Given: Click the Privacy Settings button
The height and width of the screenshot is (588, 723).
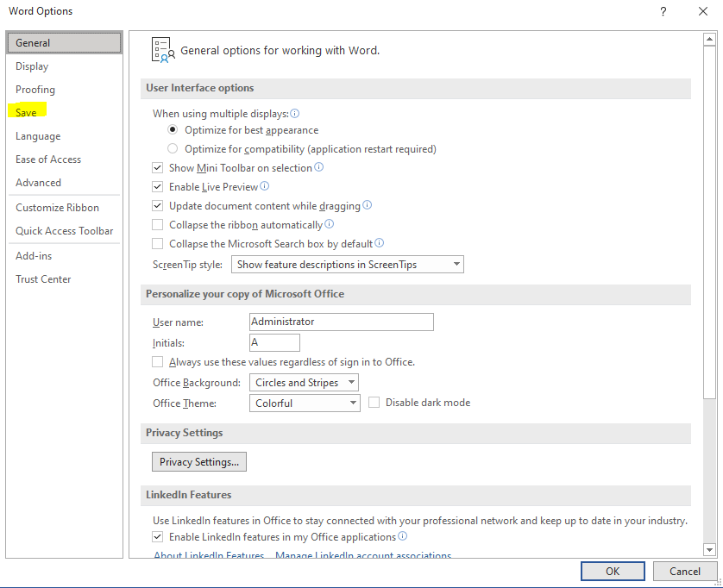Looking at the screenshot, I should coord(199,462).
